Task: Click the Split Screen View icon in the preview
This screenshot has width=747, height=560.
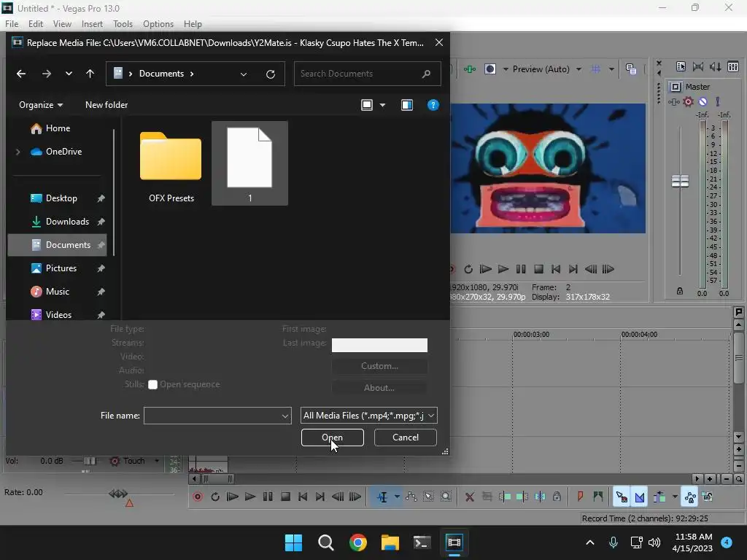Action: click(489, 69)
